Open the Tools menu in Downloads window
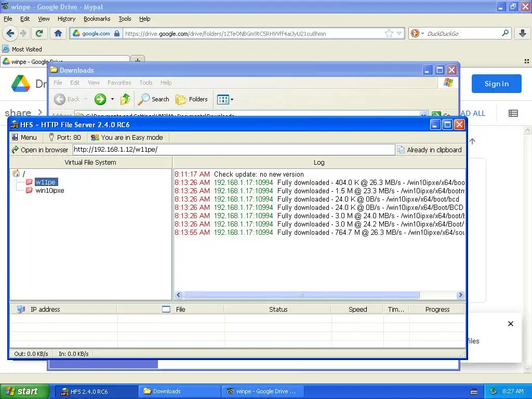Image resolution: width=532 pixels, height=399 pixels. [146, 83]
